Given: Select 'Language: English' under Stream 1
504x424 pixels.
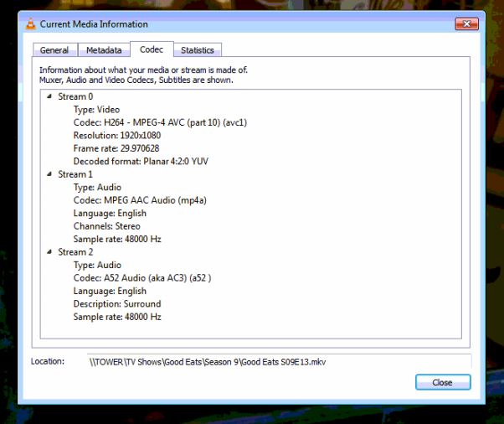Looking at the screenshot, I should click(110, 214).
